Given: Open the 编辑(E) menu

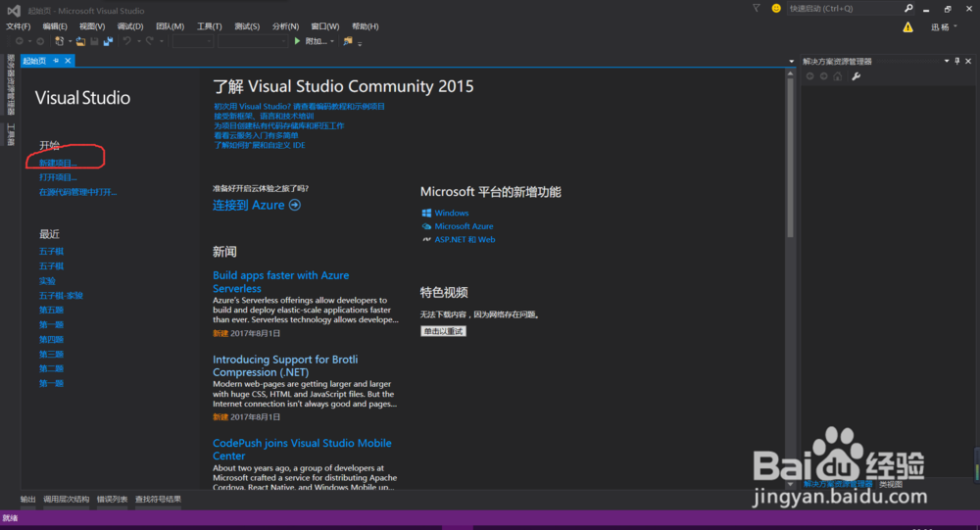Looking at the screenshot, I should click(54, 26).
